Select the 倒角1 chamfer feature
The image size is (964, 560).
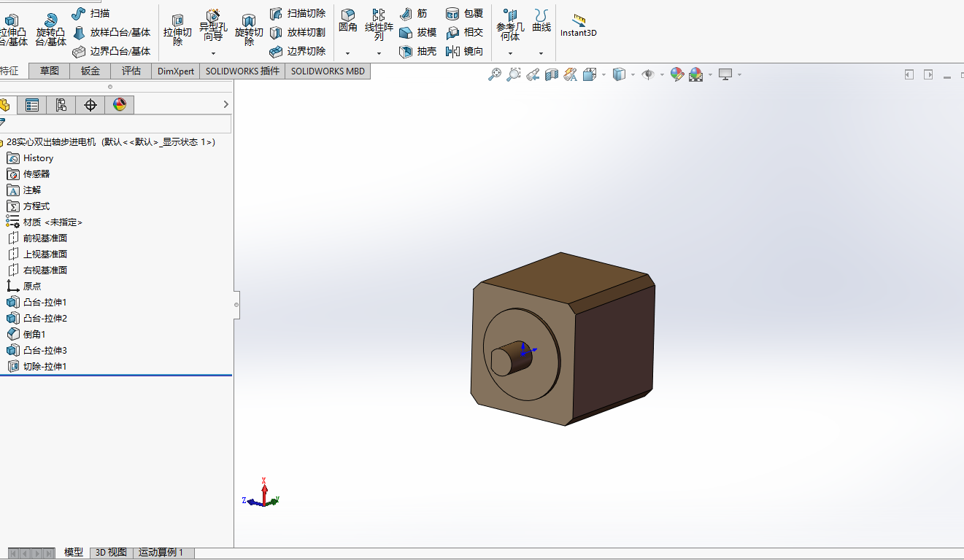[26, 334]
